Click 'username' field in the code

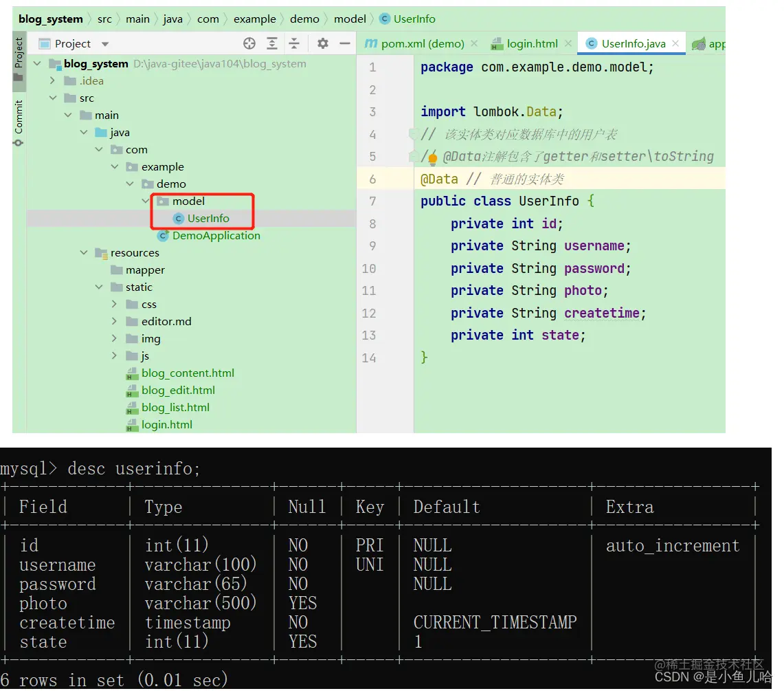click(x=594, y=246)
